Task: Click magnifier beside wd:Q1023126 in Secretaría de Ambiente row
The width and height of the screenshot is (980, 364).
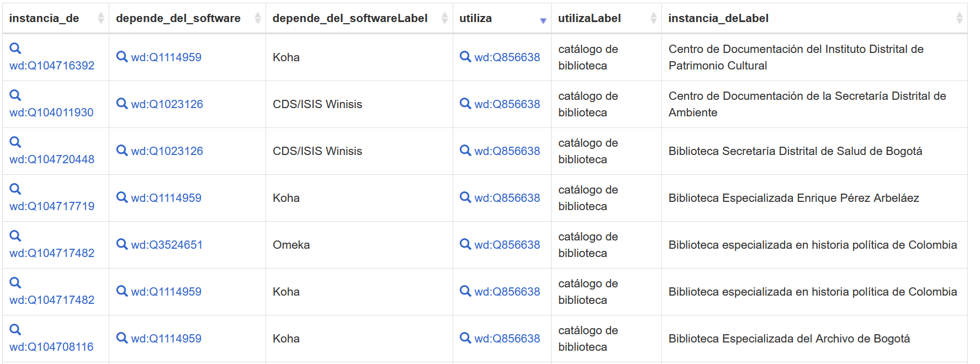Action: point(122,104)
